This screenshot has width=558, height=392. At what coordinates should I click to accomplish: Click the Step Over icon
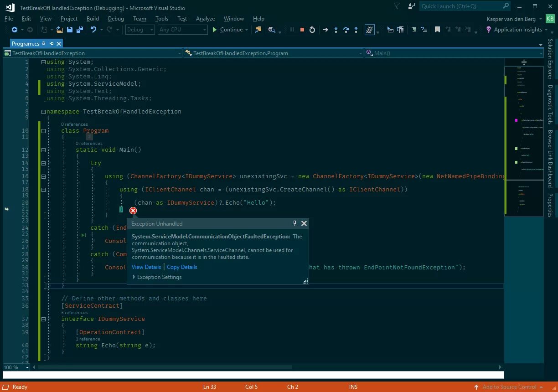[346, 30]
